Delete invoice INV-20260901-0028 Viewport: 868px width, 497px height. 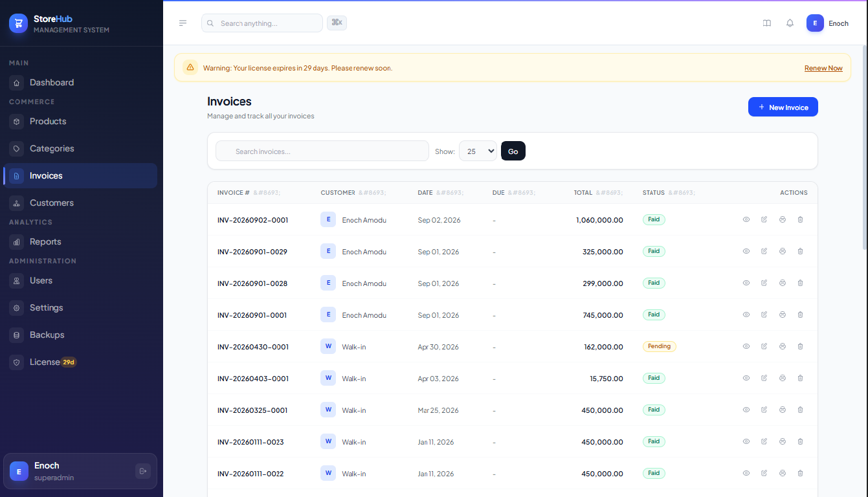[801, 283]
